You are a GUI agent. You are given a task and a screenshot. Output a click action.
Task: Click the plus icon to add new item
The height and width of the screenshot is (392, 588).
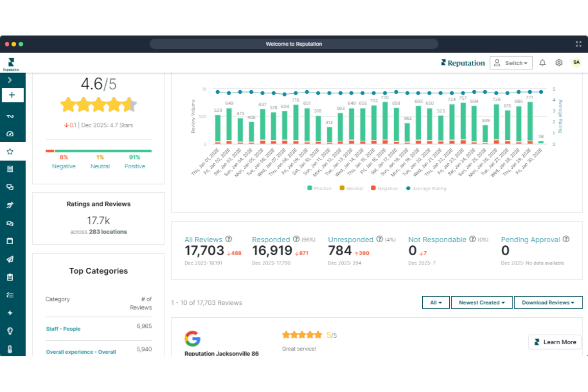[12, 95]
